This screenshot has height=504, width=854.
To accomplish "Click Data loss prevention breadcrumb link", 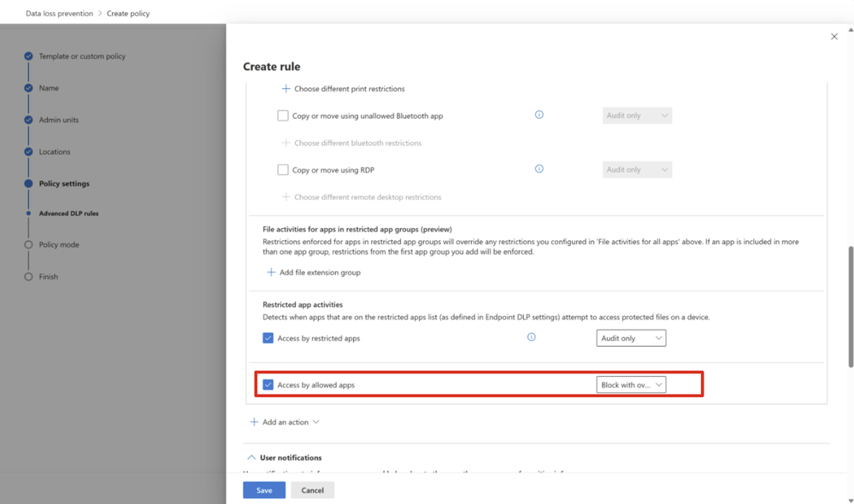I will (x=59, y=13).
